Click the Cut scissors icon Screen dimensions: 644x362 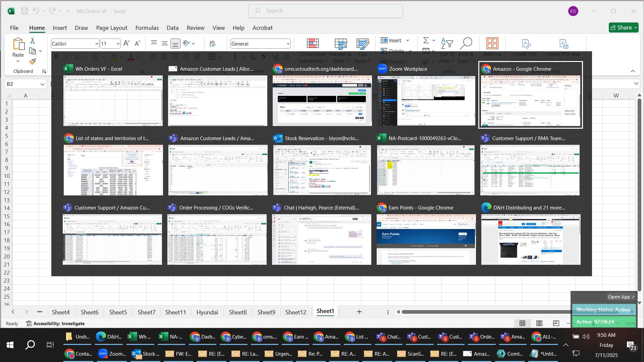(33, 41)
